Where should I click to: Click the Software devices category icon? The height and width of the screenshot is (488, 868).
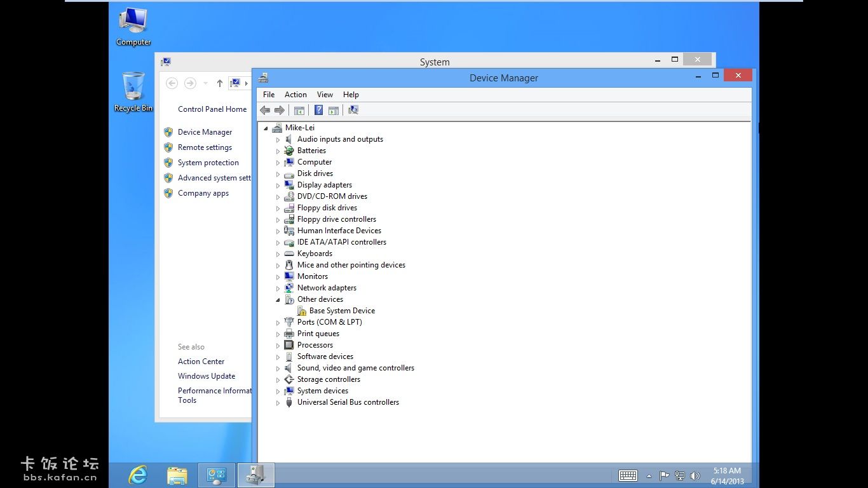[x=289, y=356]
